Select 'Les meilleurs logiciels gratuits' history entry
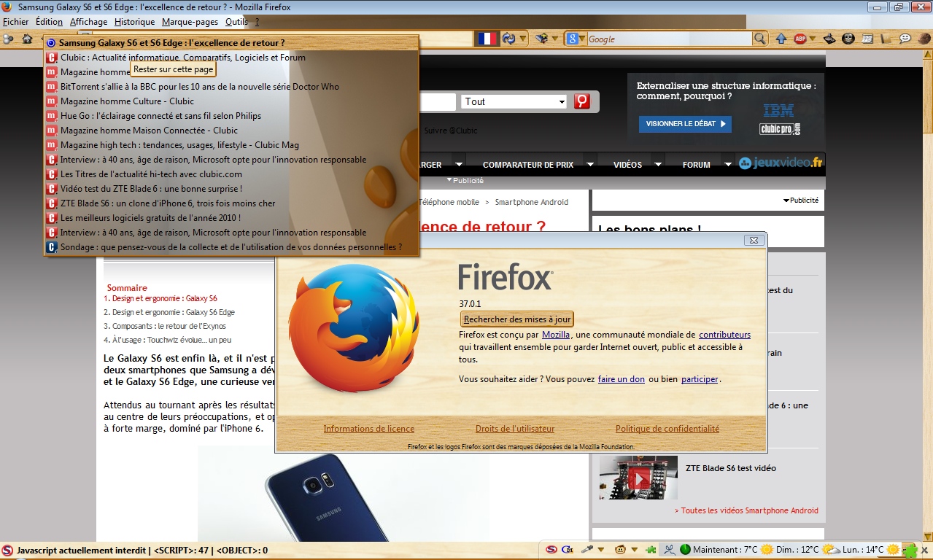This screenshot has width=933, height=560. pyautogui.click(x=231, y=218)
